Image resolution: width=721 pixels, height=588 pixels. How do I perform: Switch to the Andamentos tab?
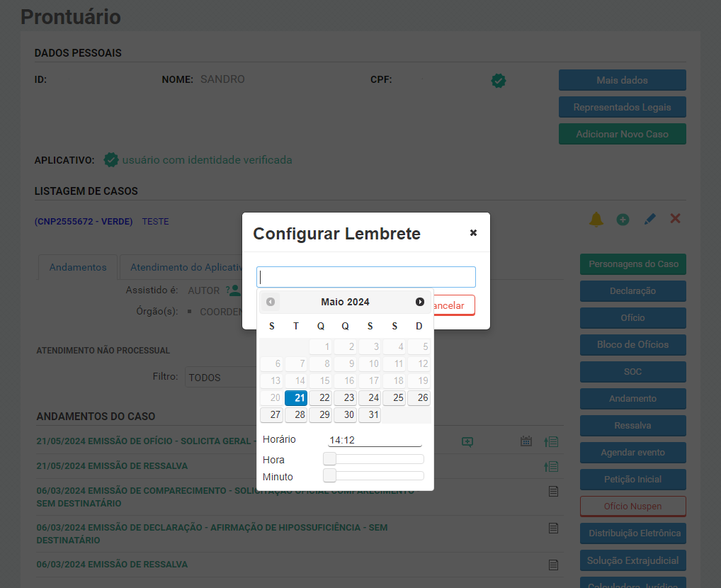click(78, 267)
